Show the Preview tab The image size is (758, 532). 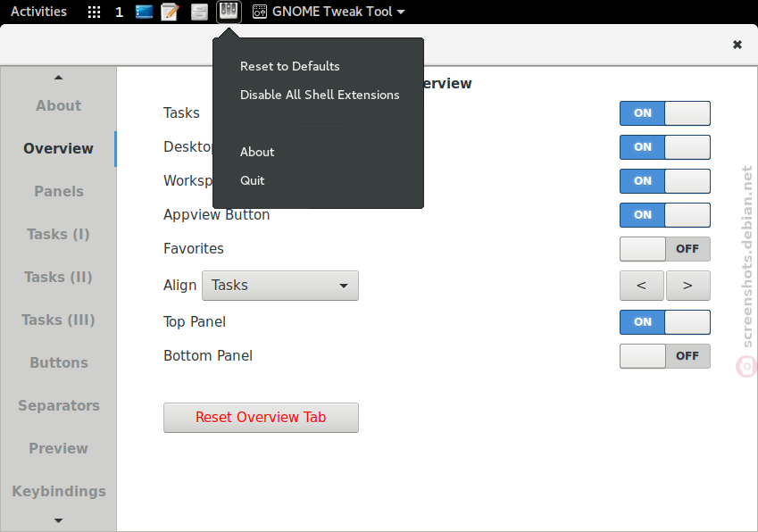tap(59, 448)
